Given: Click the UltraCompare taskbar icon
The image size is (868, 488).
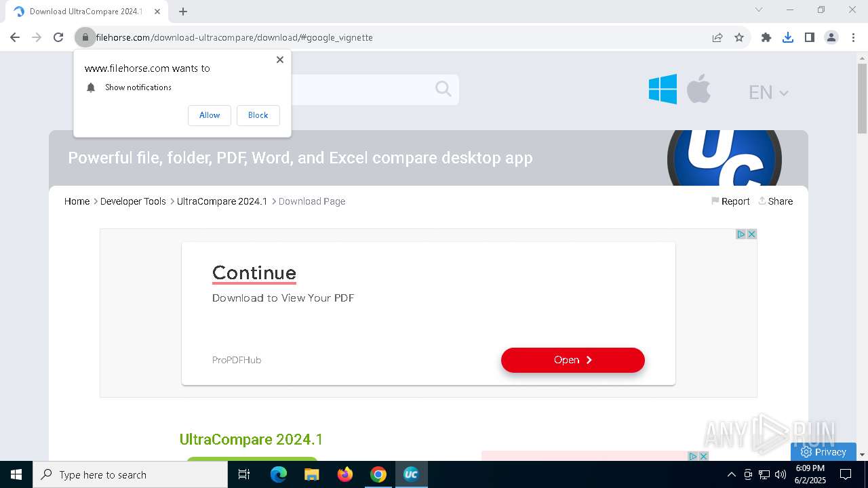Looking at the screenshot, I should pos(411,474).
